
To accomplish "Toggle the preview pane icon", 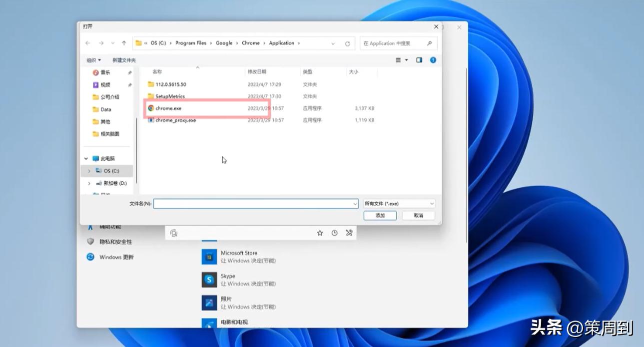I will 419,60.
